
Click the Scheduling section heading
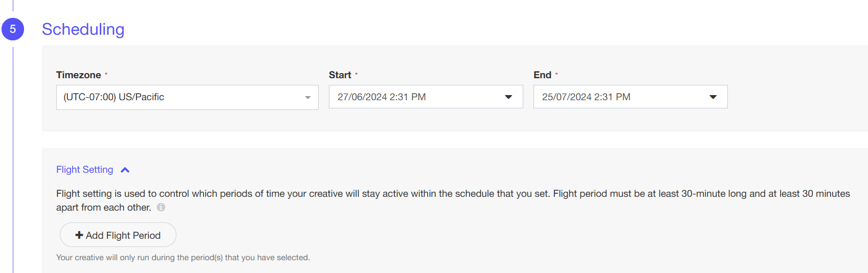pos(83,30)
